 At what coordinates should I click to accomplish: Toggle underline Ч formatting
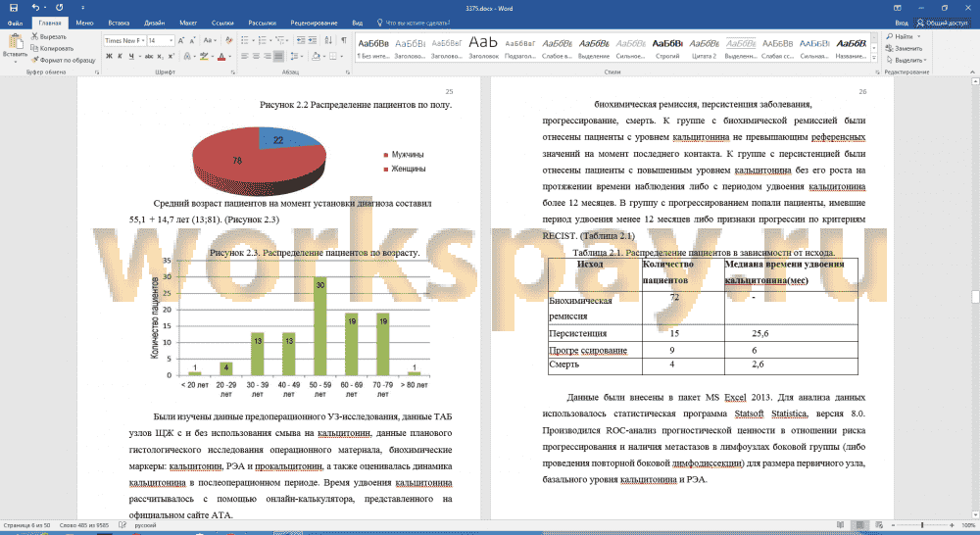click(x=132, y=56)
